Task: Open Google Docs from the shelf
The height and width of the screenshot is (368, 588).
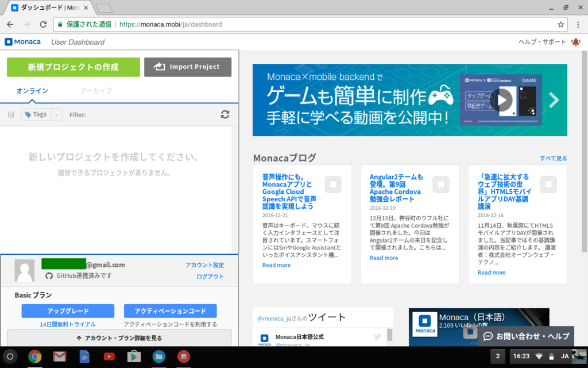Action: point(84,356)
